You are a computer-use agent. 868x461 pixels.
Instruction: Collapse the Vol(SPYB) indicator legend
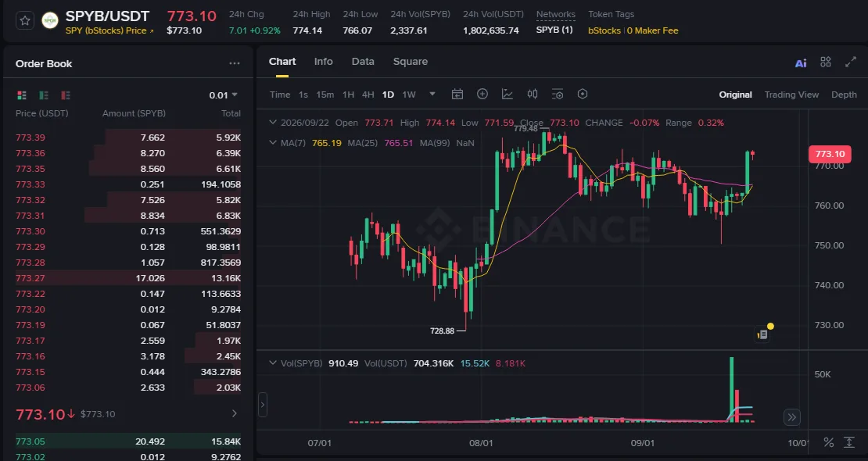(x=272, y=363)
